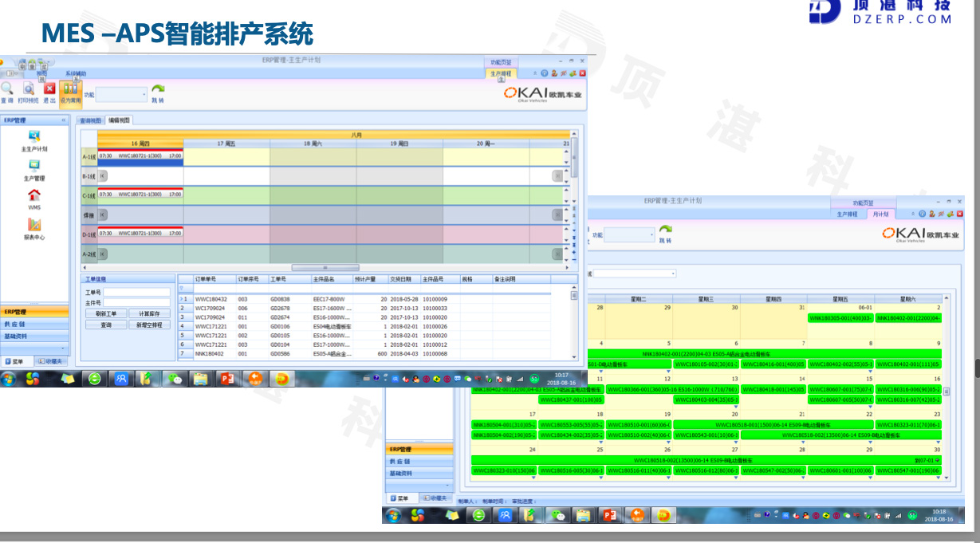Switch to the 编辑视图 tab
The image size is (980, 543).
point(119,120)
